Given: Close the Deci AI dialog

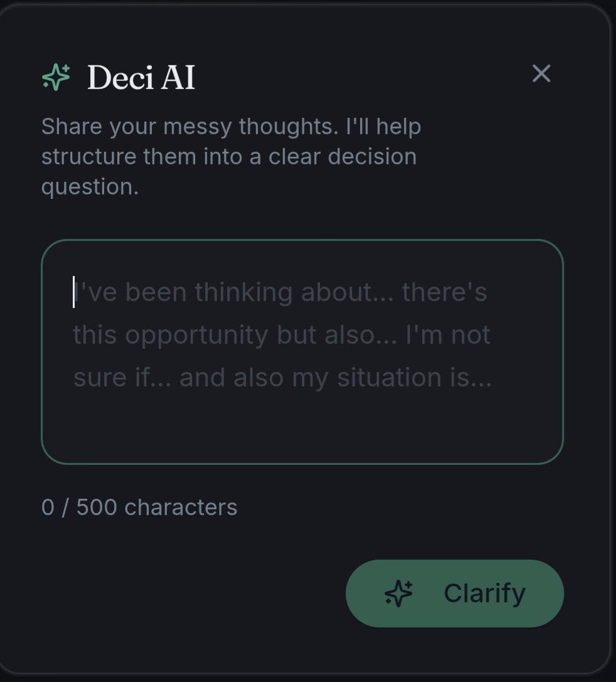Looking at the screenshot, I should (x=541, y=74).
